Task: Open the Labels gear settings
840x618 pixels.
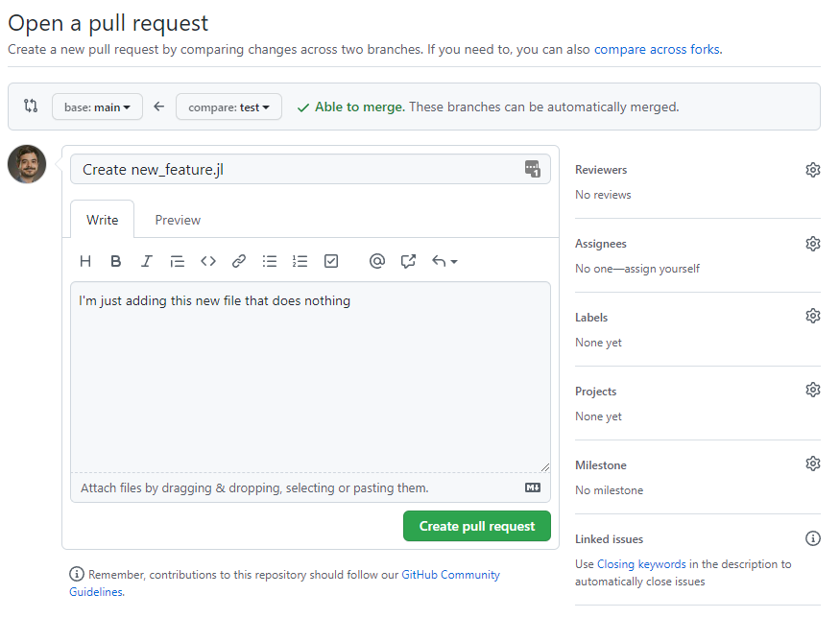Action: point(813,317)
